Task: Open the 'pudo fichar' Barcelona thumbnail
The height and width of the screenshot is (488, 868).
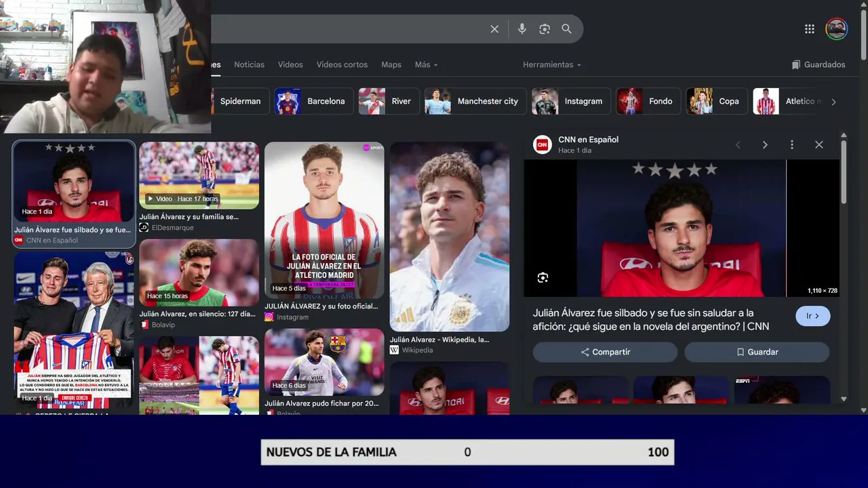Action: pos(324,362)
